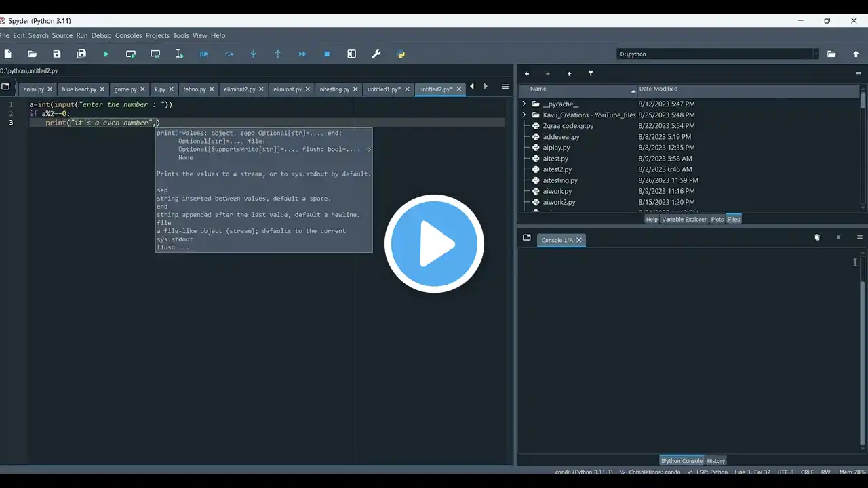Switch to the Variable Explorer pane
Viewport: 868px width, 488px height.
click(x=684, y=219)
